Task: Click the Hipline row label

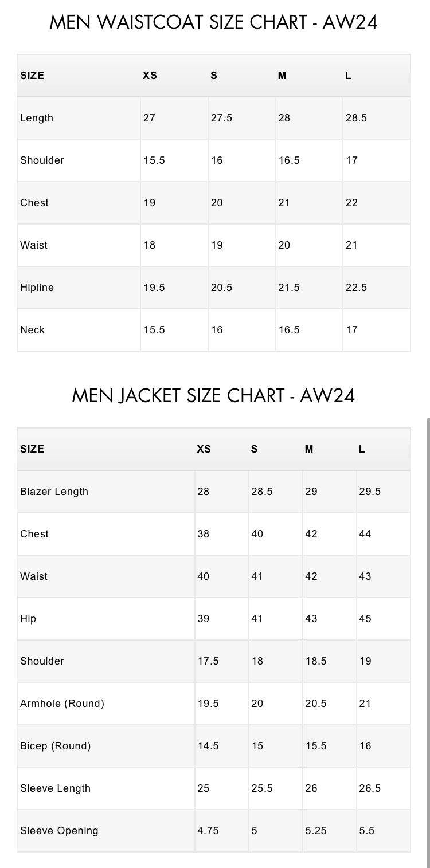Action: pyautogui.click(x=37, y=288)
